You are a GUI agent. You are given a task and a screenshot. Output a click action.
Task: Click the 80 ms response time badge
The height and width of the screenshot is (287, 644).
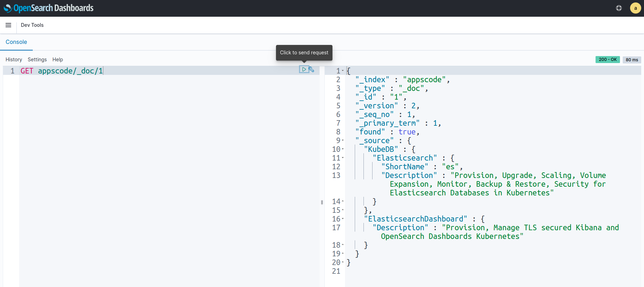631,60
